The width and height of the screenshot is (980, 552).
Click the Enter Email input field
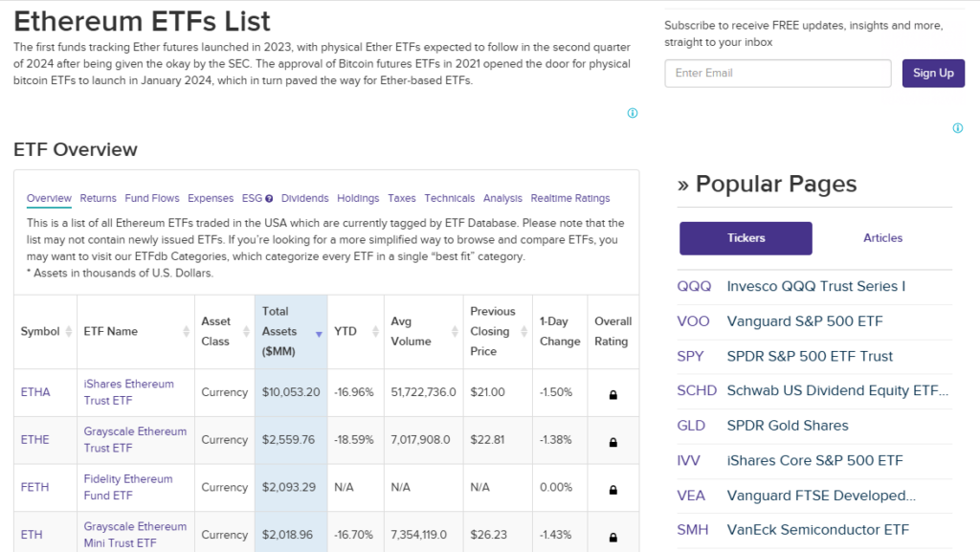[x=777, y=73]
